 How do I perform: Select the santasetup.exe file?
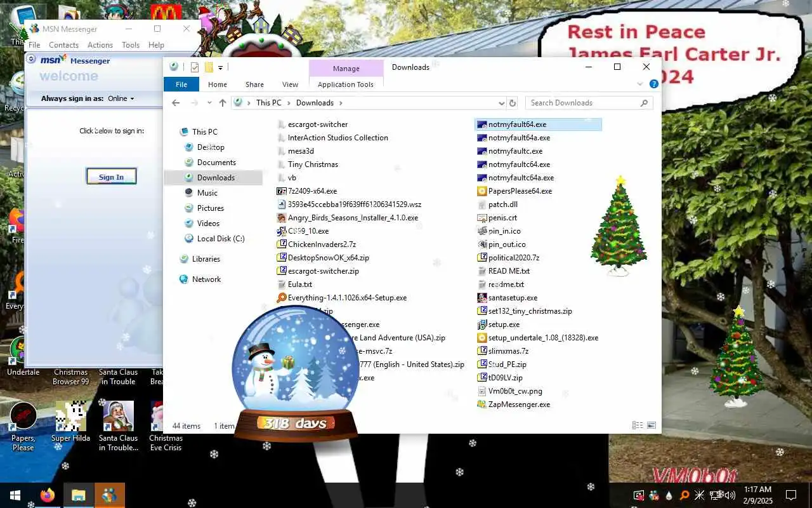tap(513, 298)
